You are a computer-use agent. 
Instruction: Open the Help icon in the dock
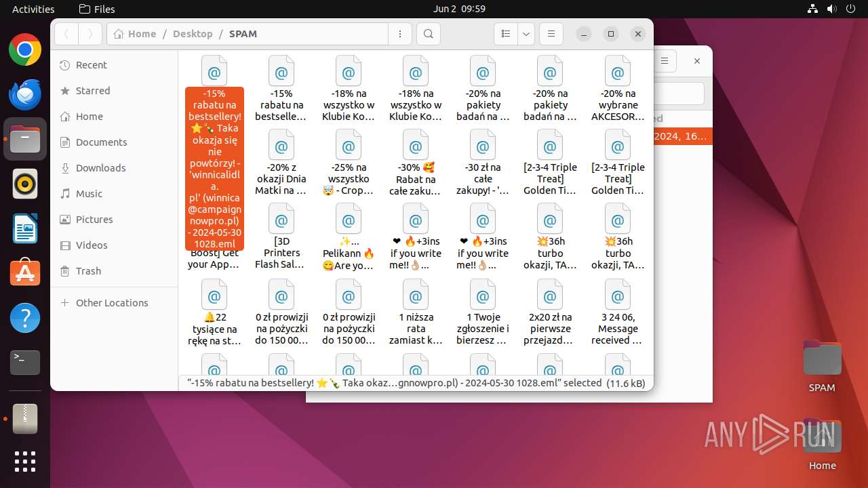click(x=25, y=318)
